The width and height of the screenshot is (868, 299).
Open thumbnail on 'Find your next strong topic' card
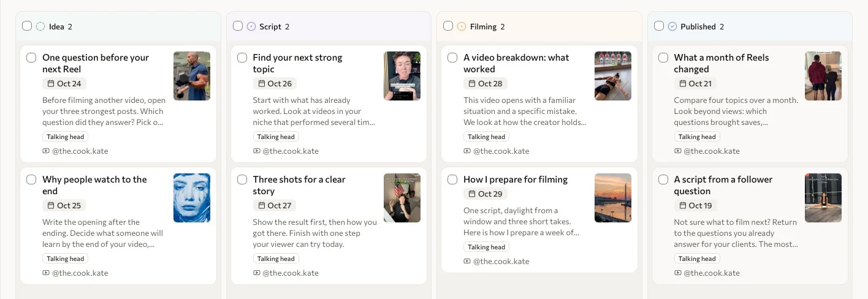point(402,76)
